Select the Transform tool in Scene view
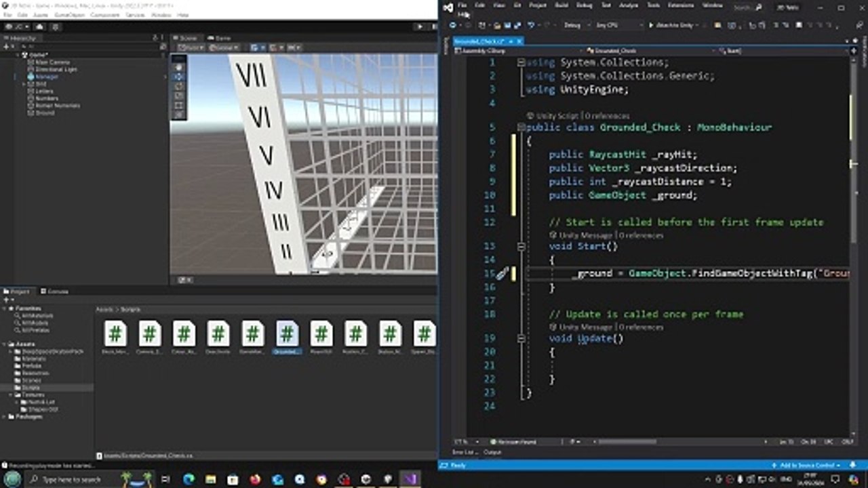This screenshot has width=868, height=488. tap(179, 115)
